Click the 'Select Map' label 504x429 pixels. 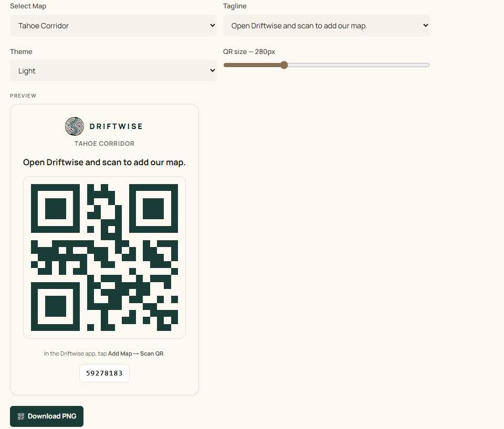click(x=28, y=6)
